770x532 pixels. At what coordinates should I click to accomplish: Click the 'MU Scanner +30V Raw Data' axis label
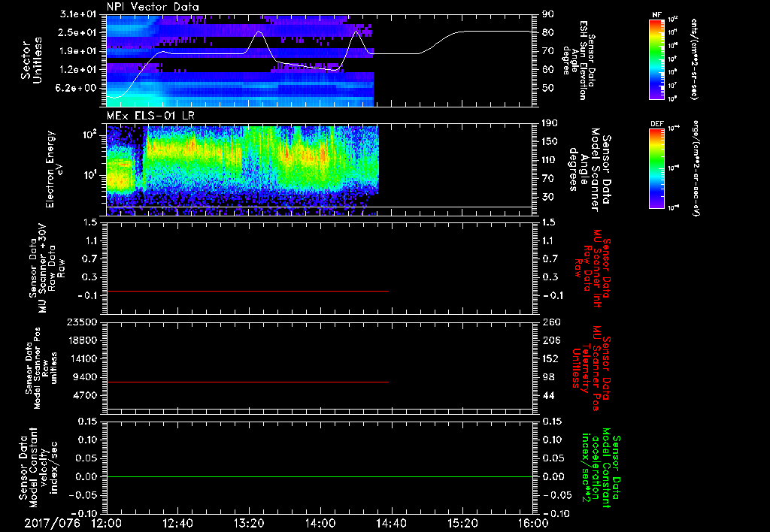pos(47,268)
